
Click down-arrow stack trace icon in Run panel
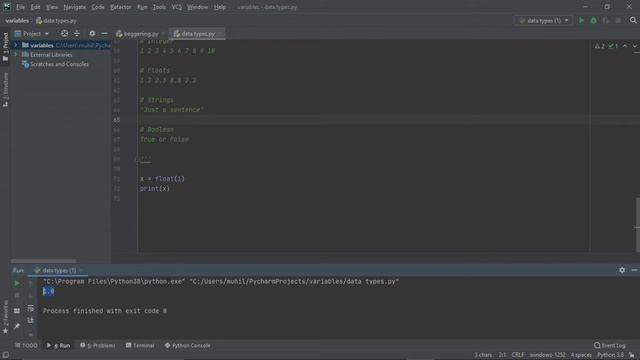(31, 295)
